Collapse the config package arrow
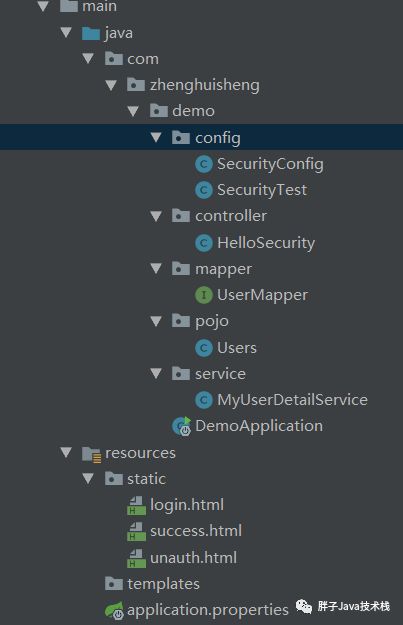Screen dimensions: 403x625 point(156,138)
